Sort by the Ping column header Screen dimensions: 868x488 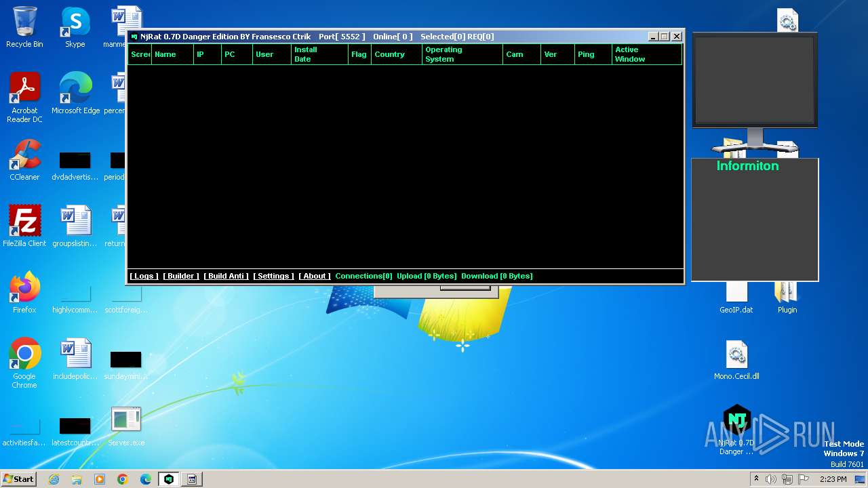[x=593, y=54]
